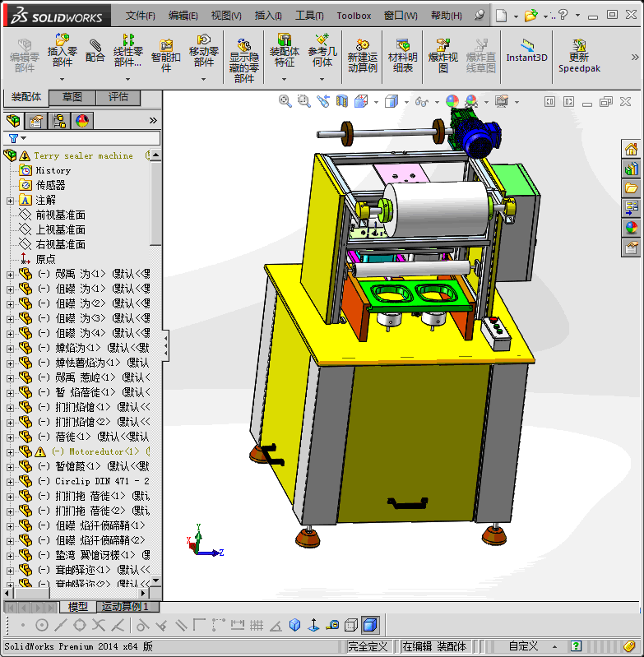644x657 pixels.
Task: Toggle Section View icon
Action: click(x=342, y=101)
